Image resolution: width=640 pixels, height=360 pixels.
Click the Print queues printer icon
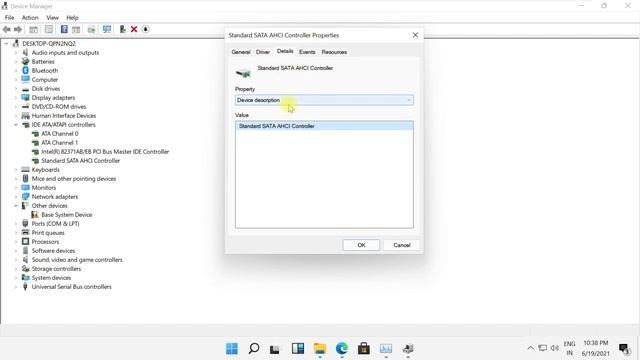tap(25, 233)
